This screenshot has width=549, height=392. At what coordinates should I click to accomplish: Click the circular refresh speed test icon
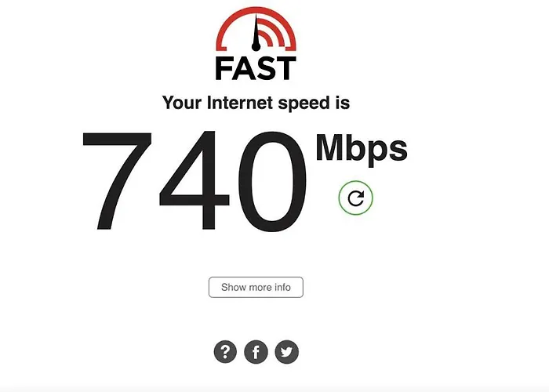(356, 198)
